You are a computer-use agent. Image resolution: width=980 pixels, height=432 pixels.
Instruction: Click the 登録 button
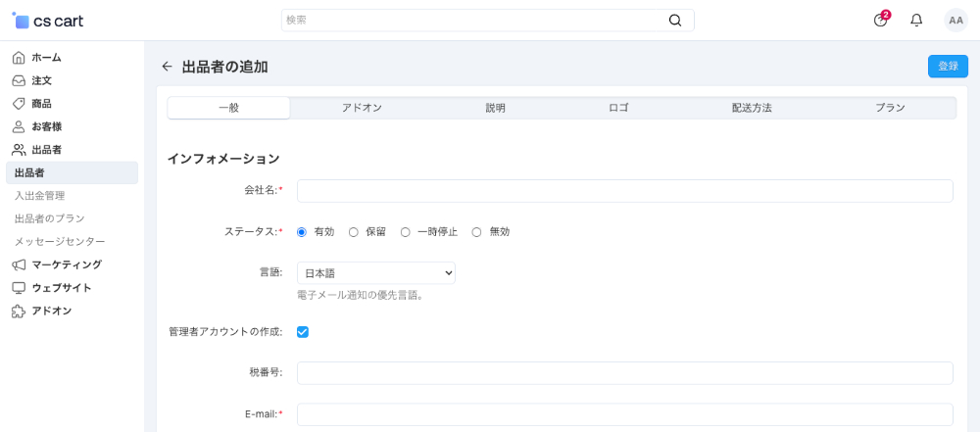(948, 67)
